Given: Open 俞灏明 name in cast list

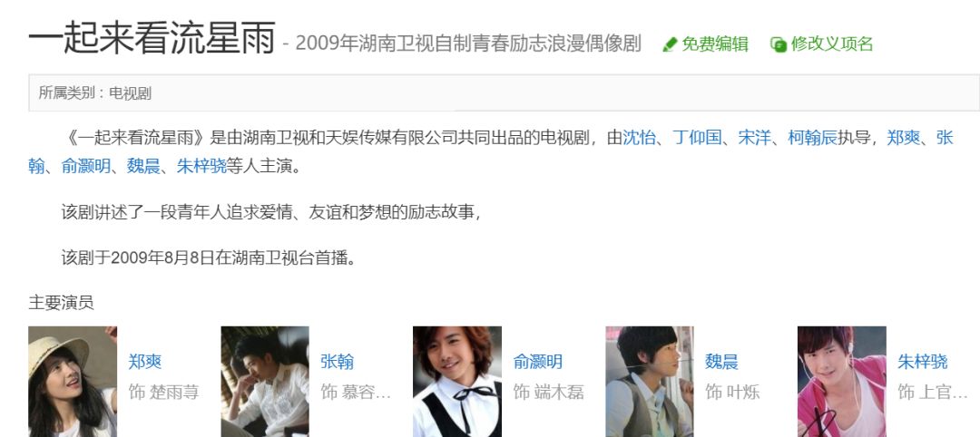Looking at the screenshot, I should coord(537,362).
